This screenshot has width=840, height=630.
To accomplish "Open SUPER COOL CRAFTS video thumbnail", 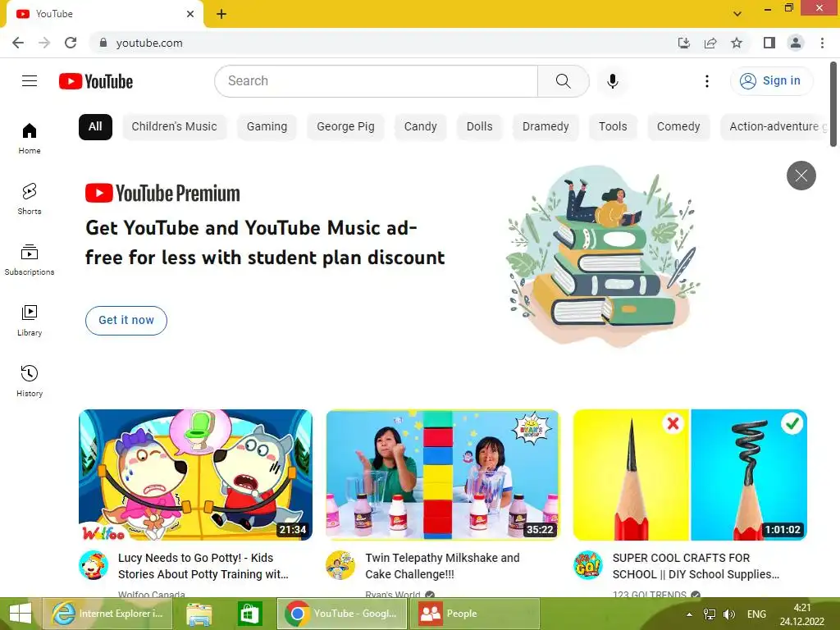I will tap(690, 475).
